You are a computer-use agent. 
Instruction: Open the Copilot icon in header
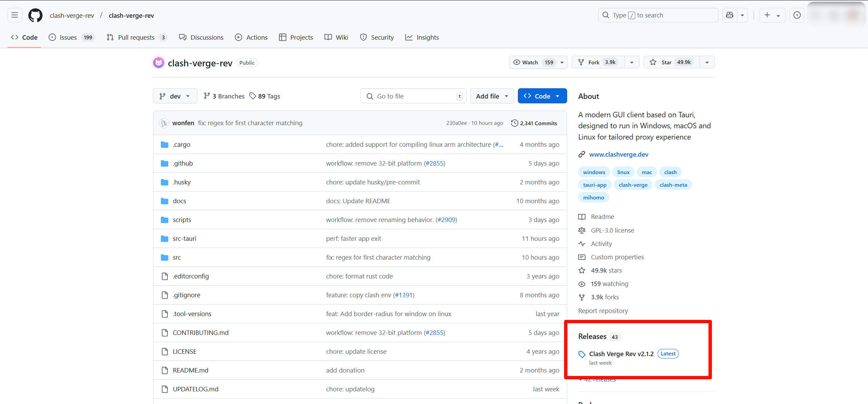click(730, 15)
